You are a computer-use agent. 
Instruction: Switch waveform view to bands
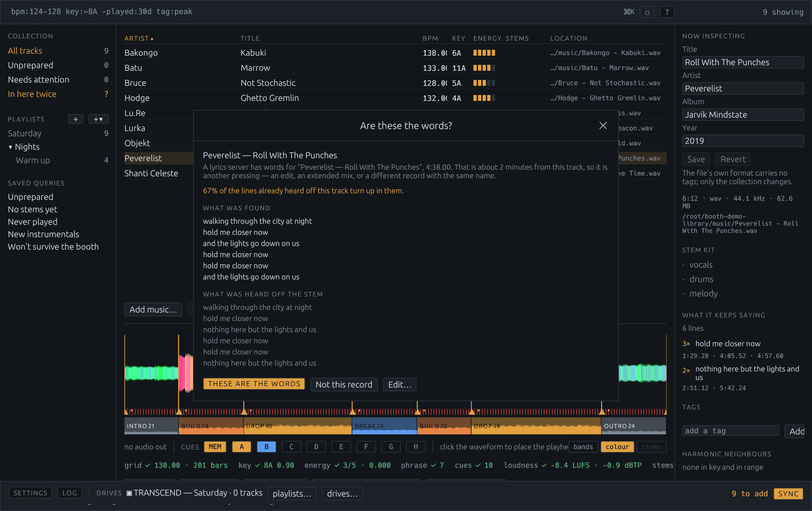pos(583,446)
